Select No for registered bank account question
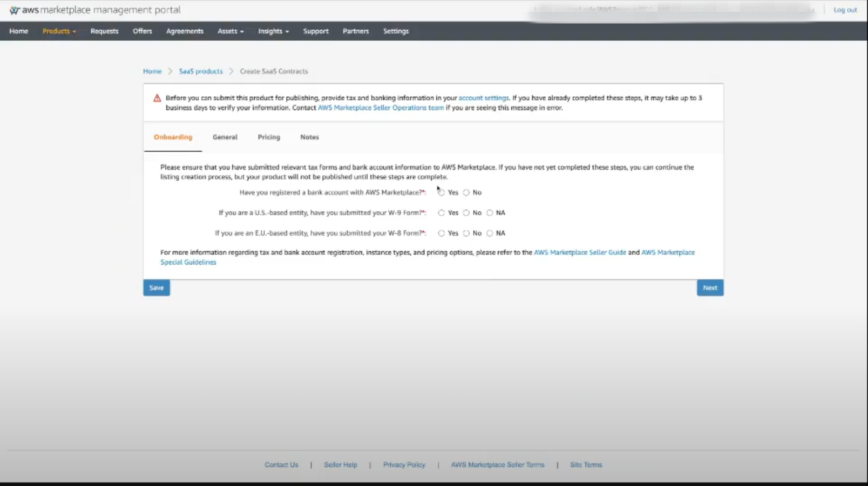 (466, 192)
